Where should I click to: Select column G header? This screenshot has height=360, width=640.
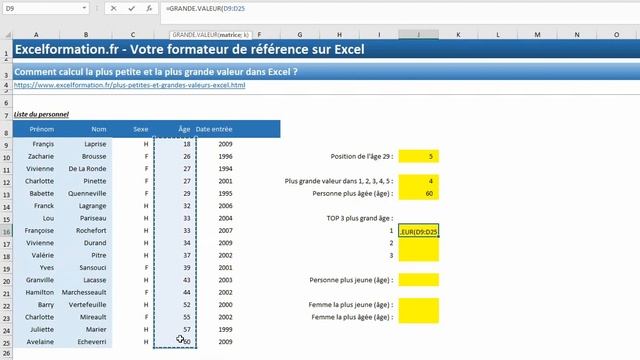coord(300,35)
